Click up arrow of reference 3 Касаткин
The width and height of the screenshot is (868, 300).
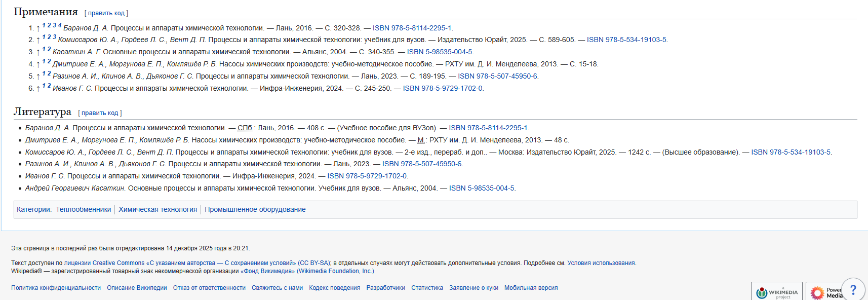38,52
